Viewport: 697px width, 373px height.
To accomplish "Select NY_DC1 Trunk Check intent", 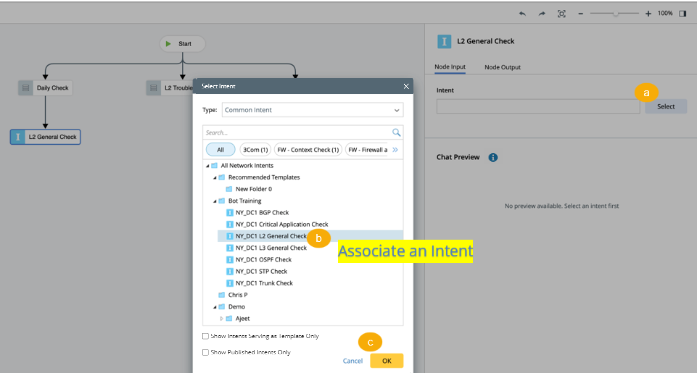I will (x=264, y=283).
